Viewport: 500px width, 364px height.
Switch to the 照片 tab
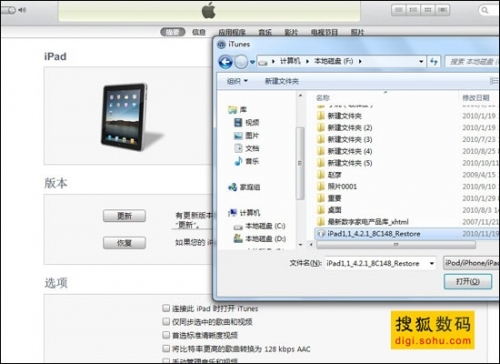click(x=357, y=32)
